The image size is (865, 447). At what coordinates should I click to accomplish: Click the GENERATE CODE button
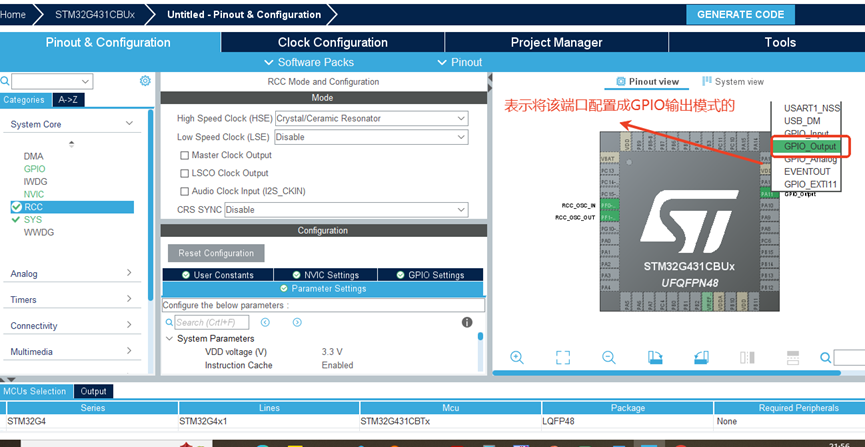(740, 14)
